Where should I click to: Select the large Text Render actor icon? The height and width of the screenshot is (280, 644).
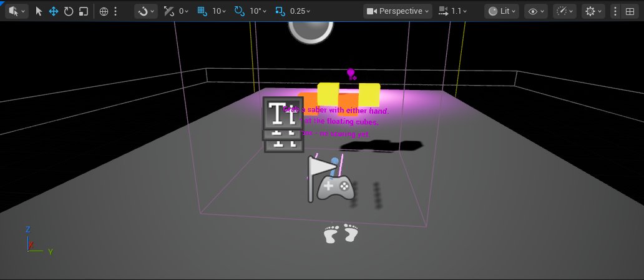click(283, 112)
